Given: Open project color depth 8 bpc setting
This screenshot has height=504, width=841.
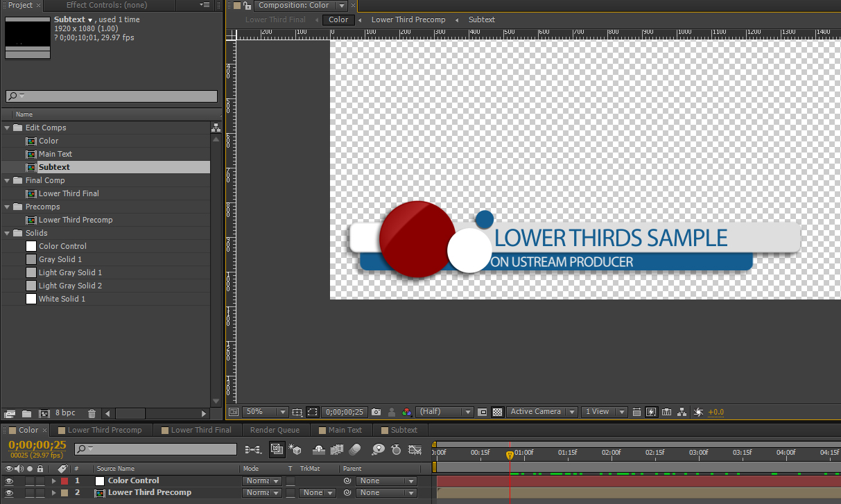Looking at the screenshot, I should [x=65, y=413].
